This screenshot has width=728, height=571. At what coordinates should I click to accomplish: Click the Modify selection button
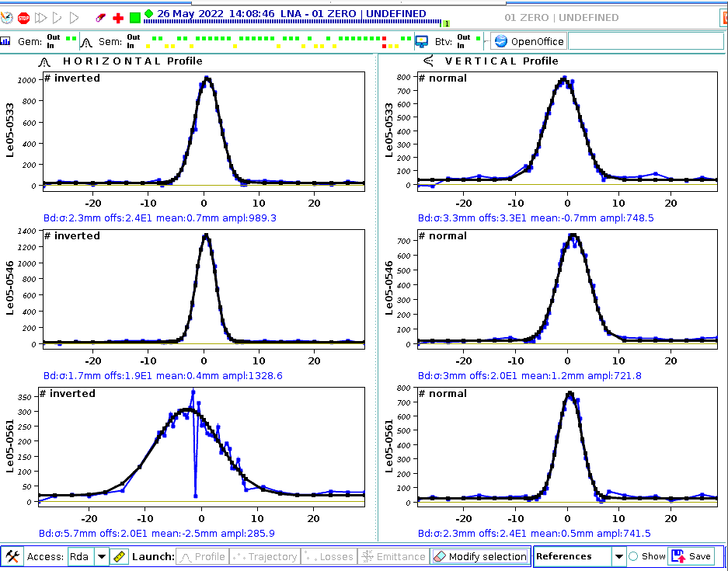480,556
